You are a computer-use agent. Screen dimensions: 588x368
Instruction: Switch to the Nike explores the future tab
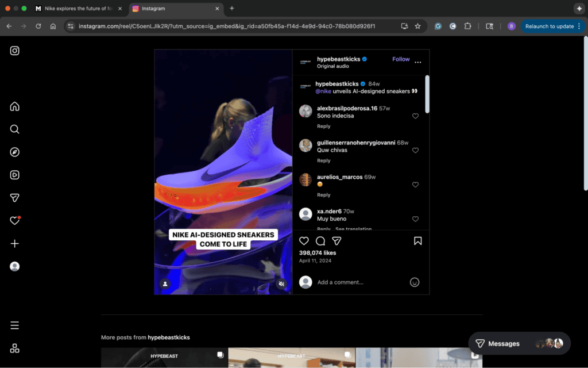79,8
